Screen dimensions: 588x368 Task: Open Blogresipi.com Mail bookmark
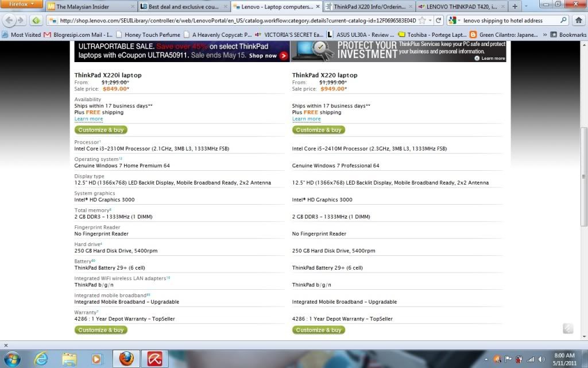tap(78, 34)
